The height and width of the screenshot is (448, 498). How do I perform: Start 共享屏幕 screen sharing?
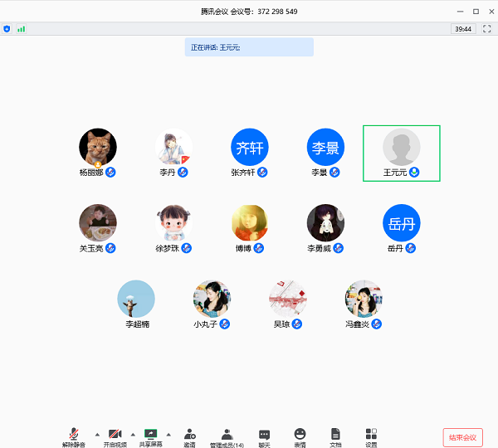150,434
